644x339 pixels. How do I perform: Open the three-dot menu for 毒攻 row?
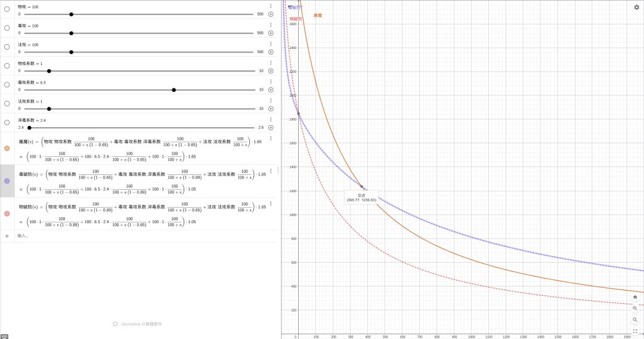tap(271, 25)
